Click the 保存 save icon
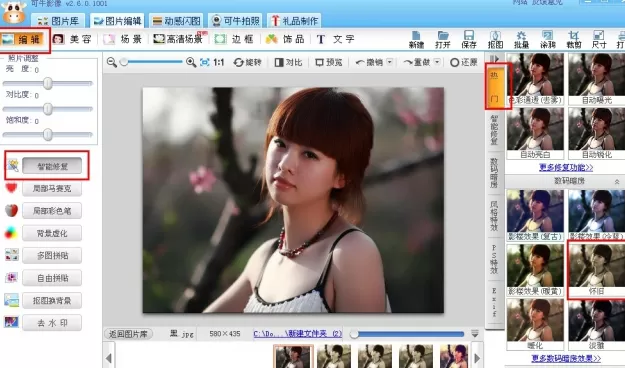This screenshot has width=625, height=368. coord(469,39)
